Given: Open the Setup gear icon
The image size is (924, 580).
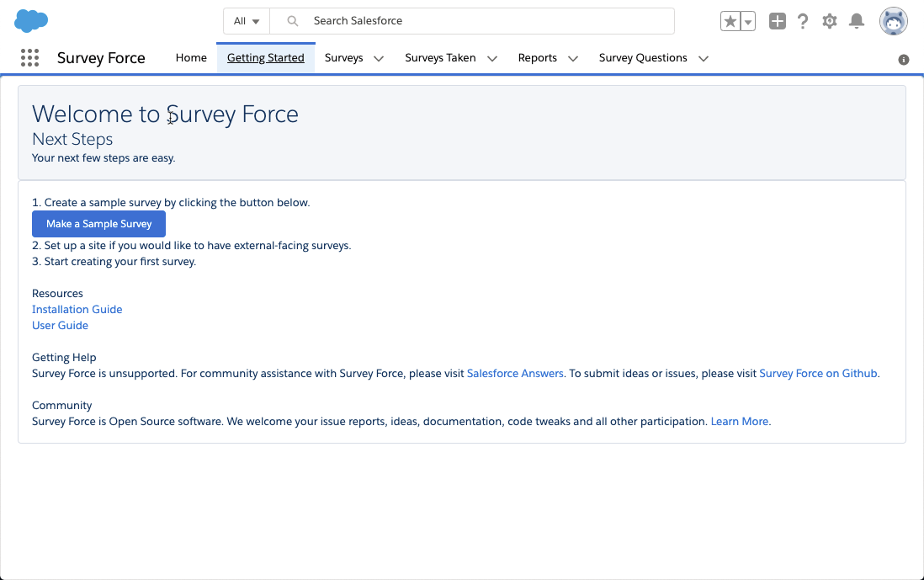Looking at the screenshot, I should click(830, 21).
